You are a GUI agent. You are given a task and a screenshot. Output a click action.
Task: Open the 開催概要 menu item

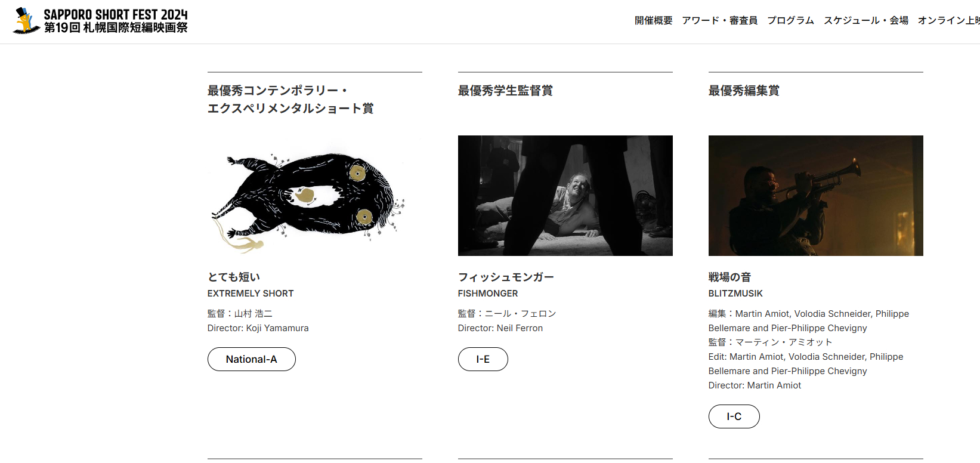(653, 20)
